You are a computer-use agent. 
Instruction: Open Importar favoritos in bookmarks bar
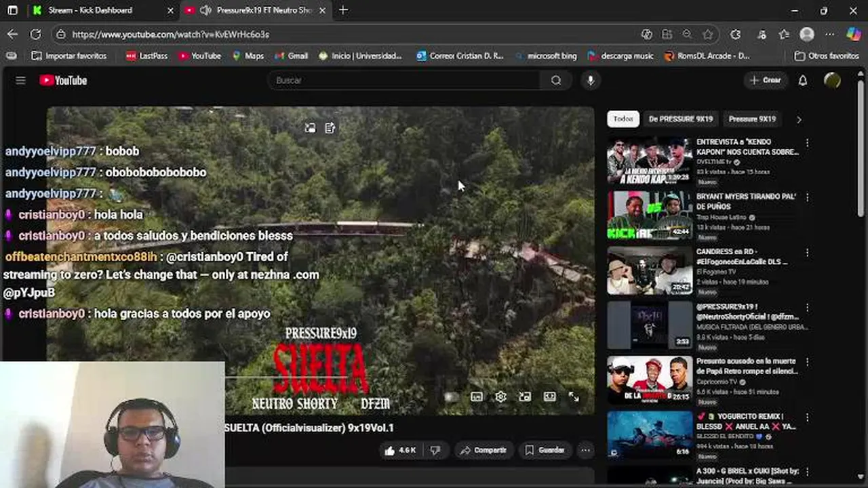[68, 56]
